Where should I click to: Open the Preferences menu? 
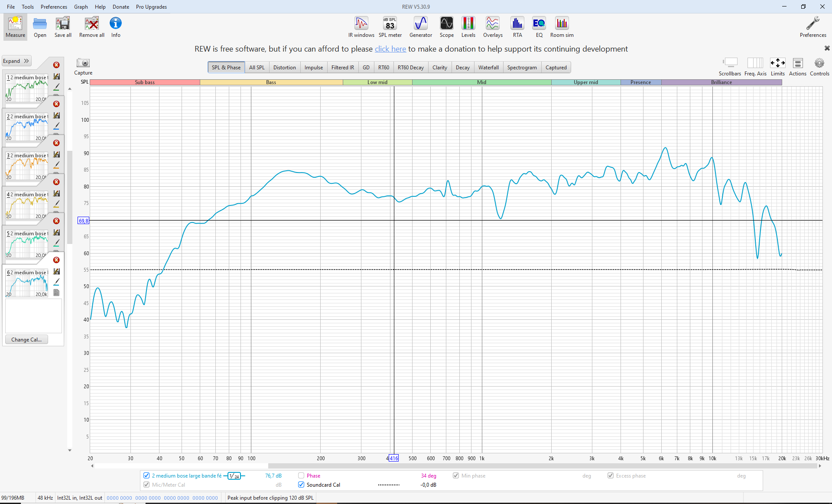point(54,7)
